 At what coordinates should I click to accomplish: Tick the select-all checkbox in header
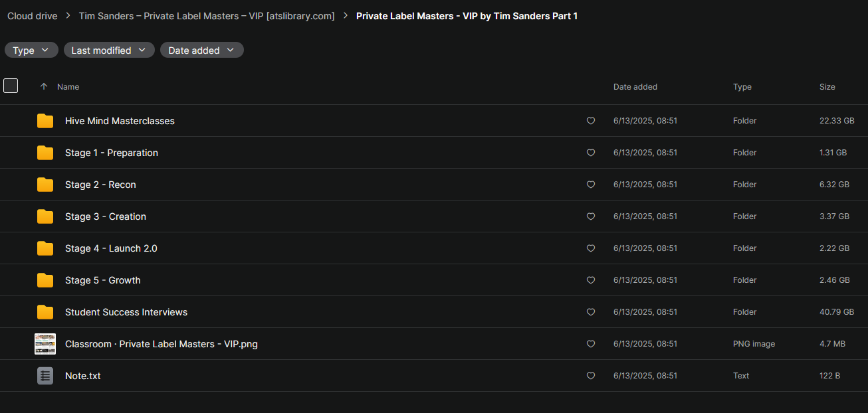point(11,86)
